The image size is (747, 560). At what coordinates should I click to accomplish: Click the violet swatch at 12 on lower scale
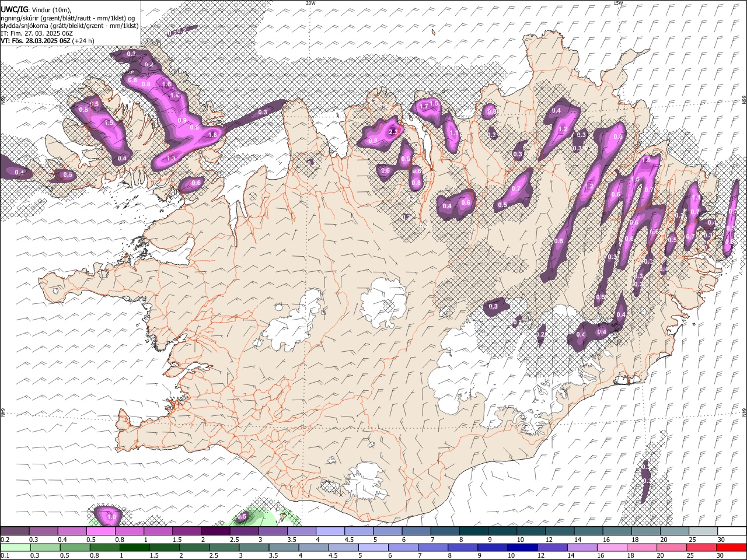coord(552,548)
